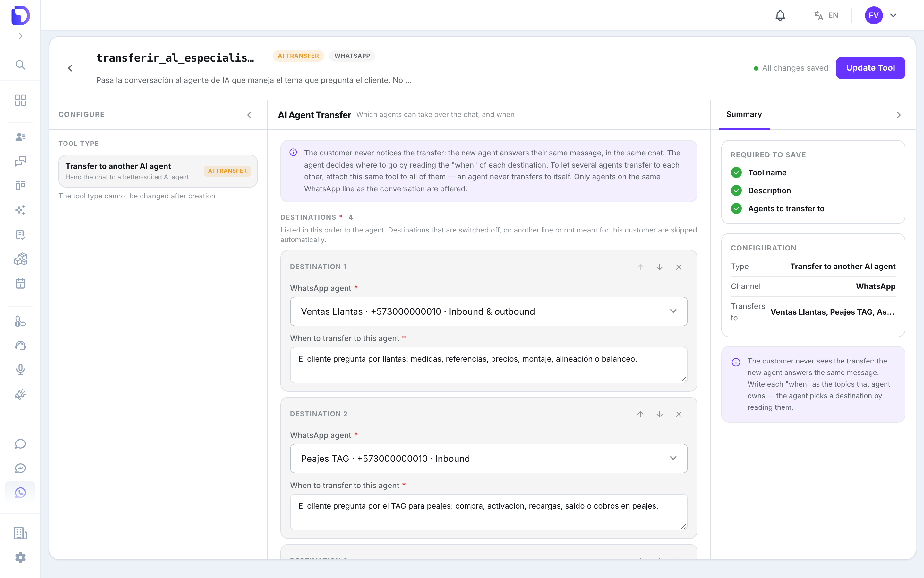The height and width of the screenshot is (578, 924).
Task: Open the megaphone campaigns icon in sidebar
Action: pos(20,394)
